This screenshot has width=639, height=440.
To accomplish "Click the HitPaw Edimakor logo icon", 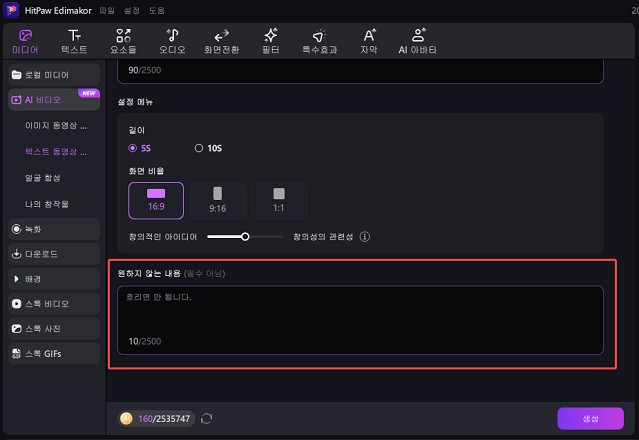I will coord(11,10).
